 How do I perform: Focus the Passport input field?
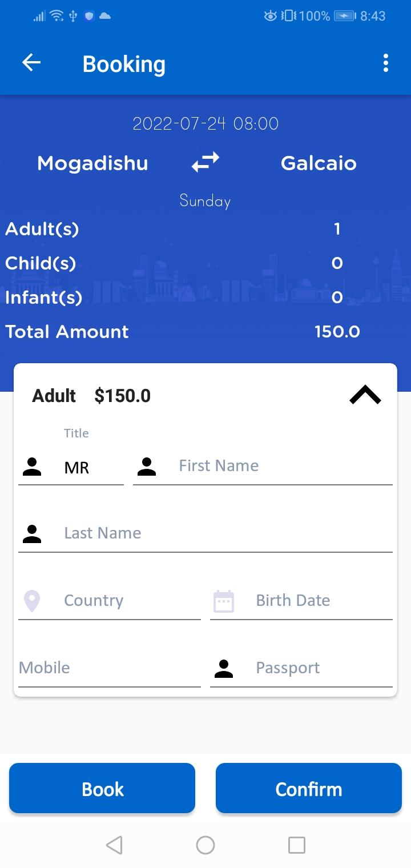pos(301,668)
